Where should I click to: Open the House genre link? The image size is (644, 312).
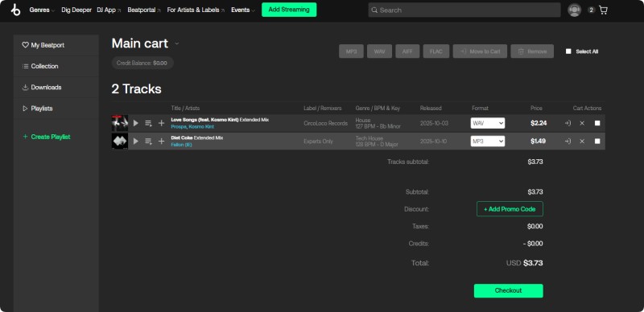coord(363,121)
